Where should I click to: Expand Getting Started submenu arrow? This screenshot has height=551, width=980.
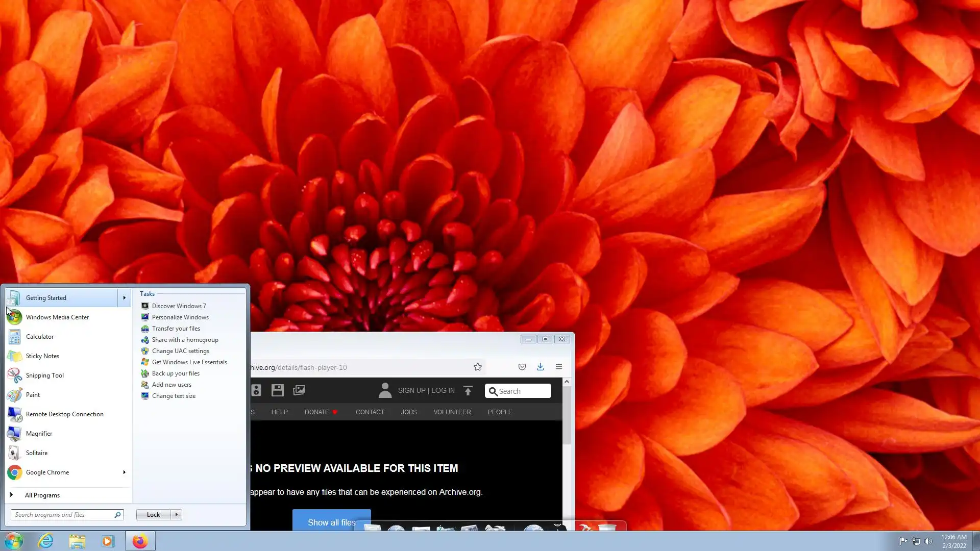pos(124,298)
